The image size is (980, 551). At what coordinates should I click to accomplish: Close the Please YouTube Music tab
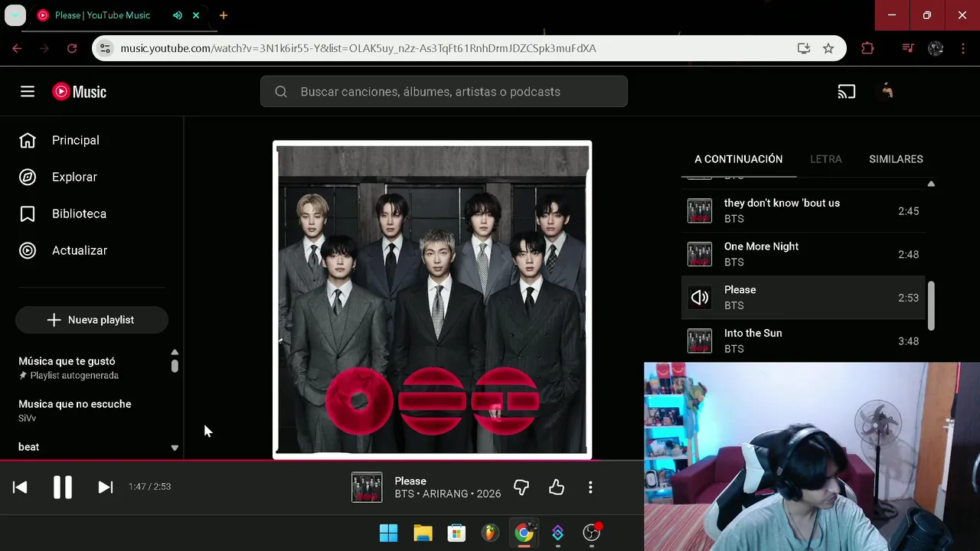[196, 15]
